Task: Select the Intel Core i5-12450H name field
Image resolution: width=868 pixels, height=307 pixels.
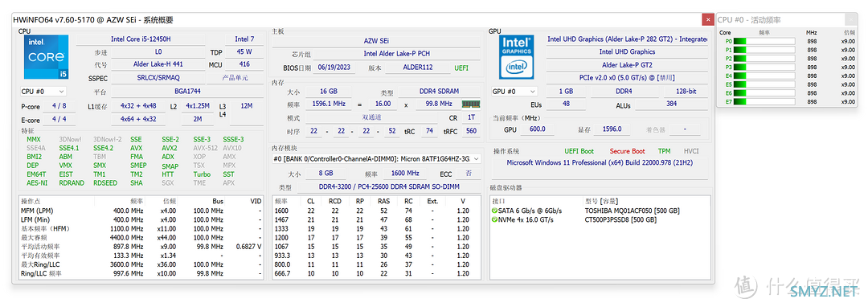Action: [x=141, y=39]
